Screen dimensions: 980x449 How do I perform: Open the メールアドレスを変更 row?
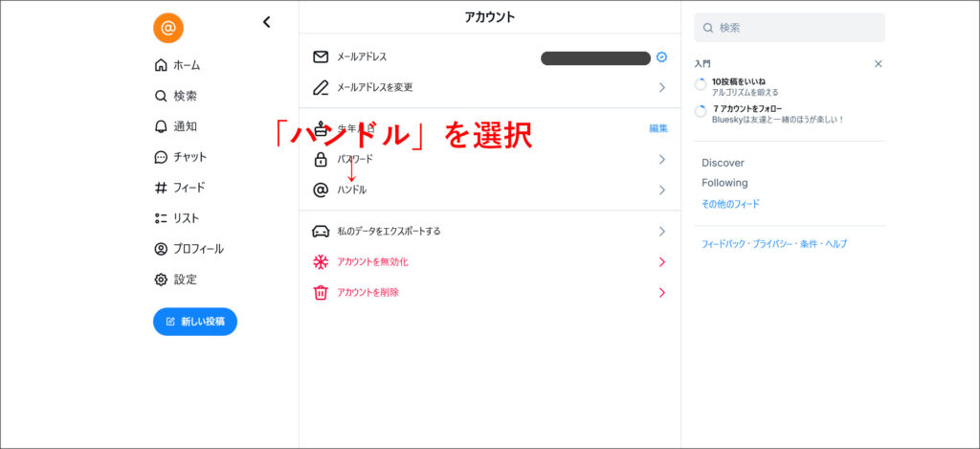tap(490, 87)
